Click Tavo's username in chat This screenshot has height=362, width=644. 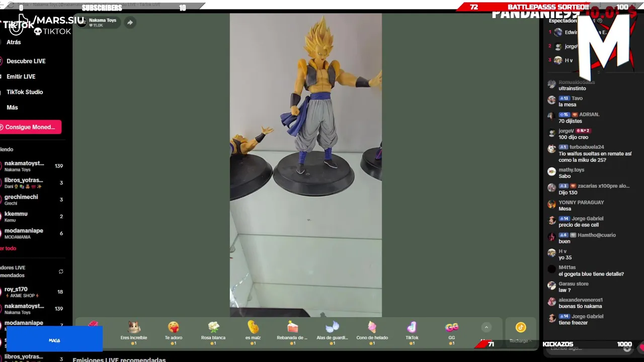point(577,99)
